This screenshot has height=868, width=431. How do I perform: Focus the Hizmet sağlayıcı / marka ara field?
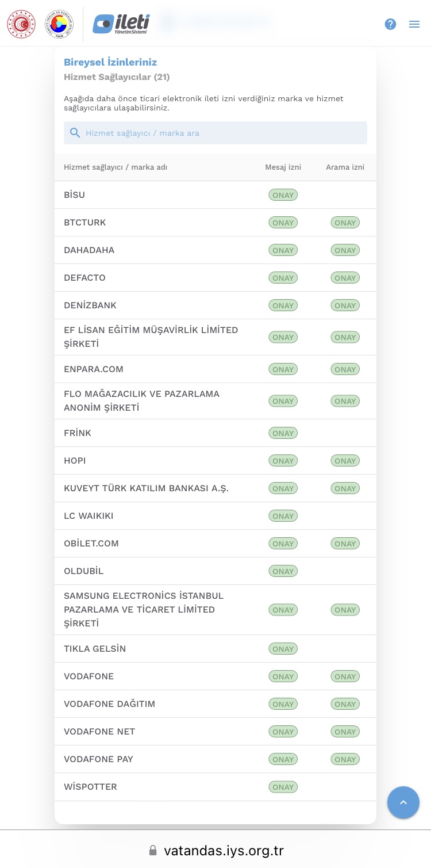(x=215, y=133)
